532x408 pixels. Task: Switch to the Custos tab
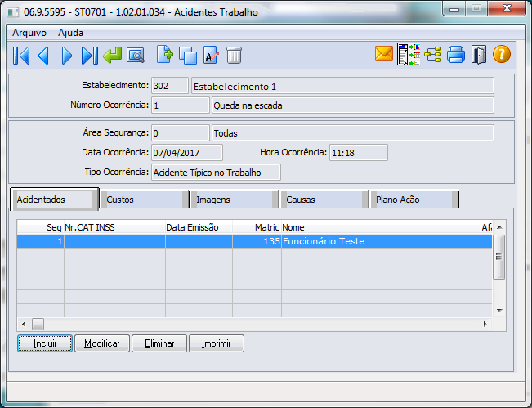coord(145,200)
